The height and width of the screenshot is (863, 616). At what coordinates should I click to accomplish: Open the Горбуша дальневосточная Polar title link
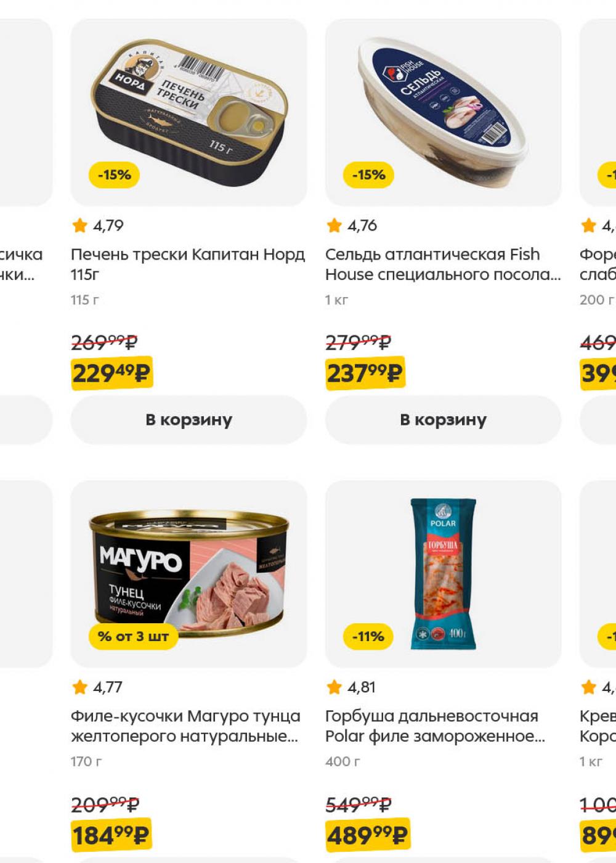[x=435, y=726]
